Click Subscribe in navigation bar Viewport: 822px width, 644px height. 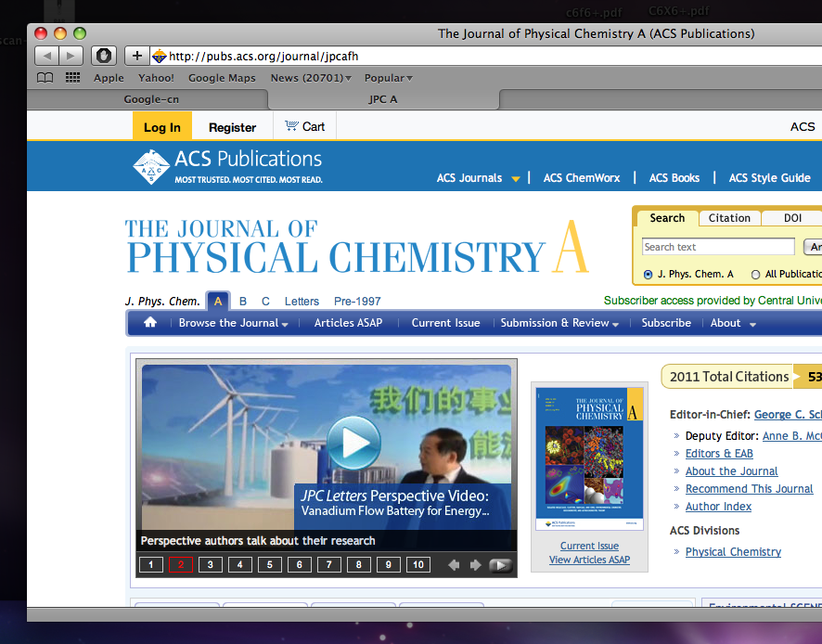click(666, 323)
